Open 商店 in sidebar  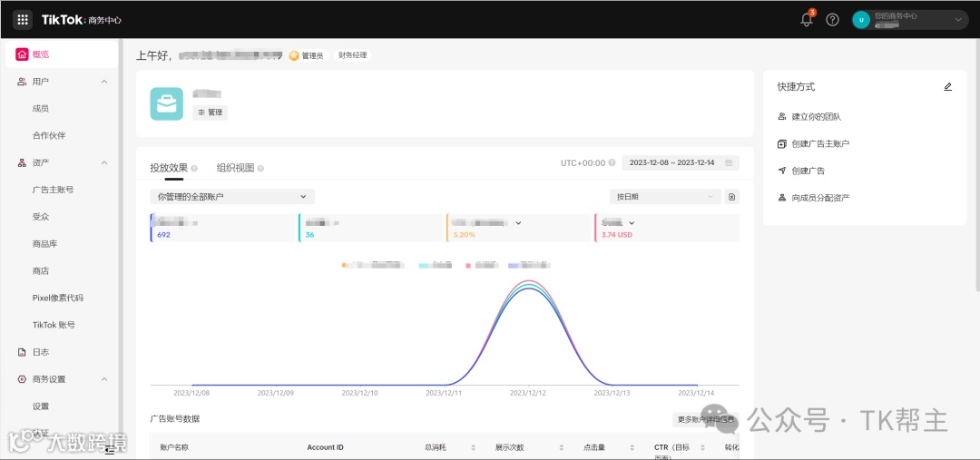click(x=41, y=270)
